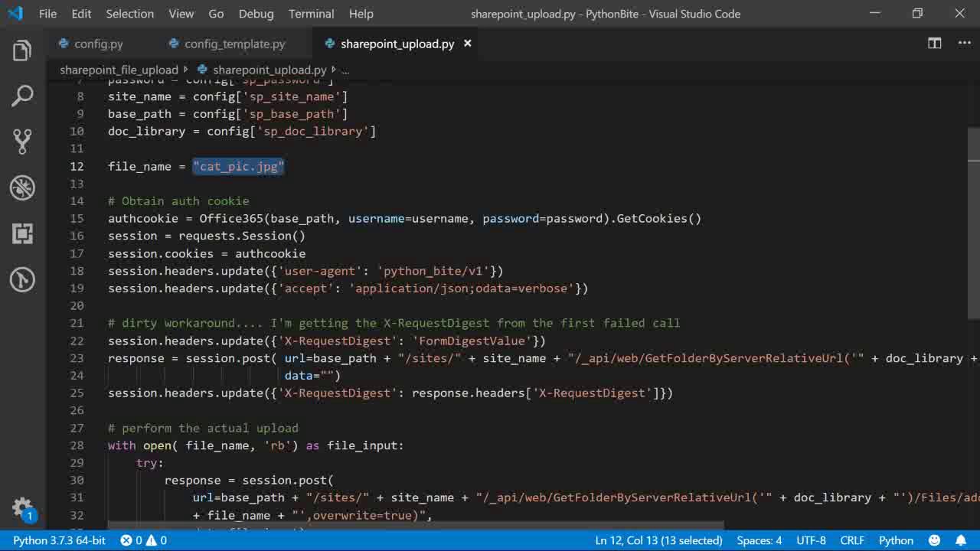Open More Actions ellipsis in editor toolbar

click(x=964, y=44)
